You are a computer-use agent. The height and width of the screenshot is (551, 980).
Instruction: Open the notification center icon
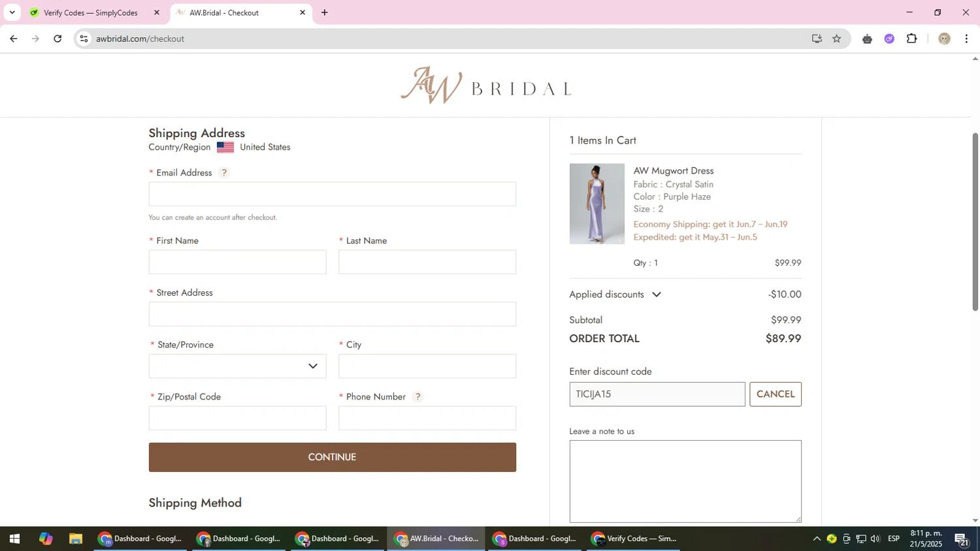(962, 539)
